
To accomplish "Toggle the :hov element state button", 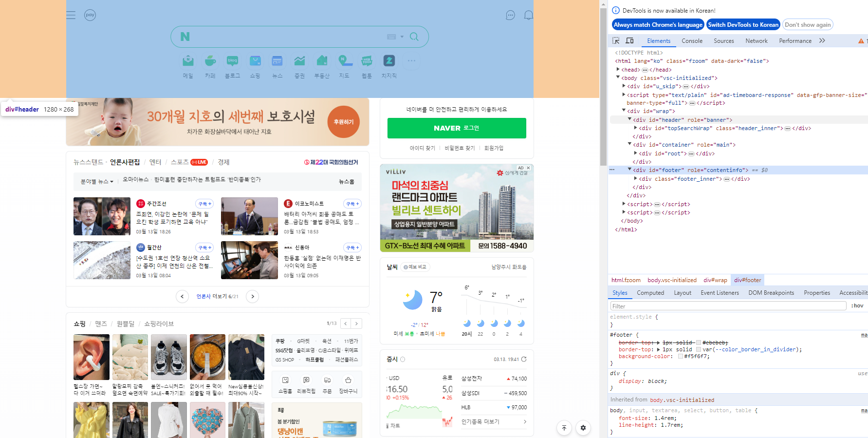I will click(x=857, y=306).
